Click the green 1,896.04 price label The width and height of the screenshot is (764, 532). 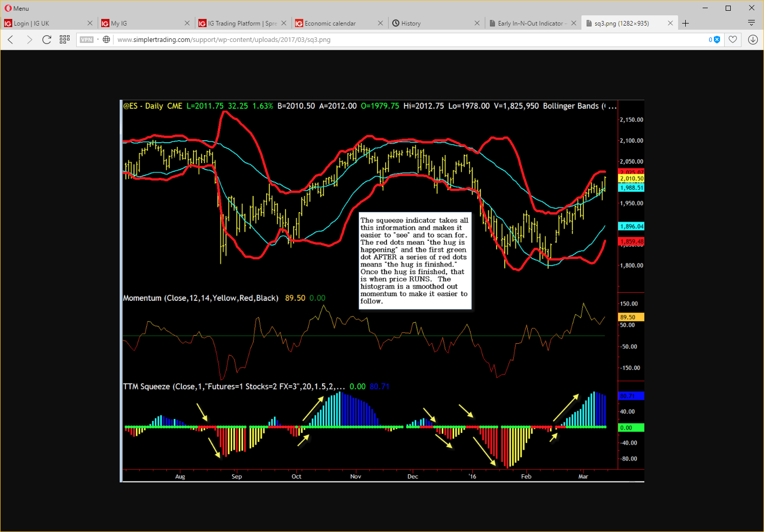tap(632, 226)
